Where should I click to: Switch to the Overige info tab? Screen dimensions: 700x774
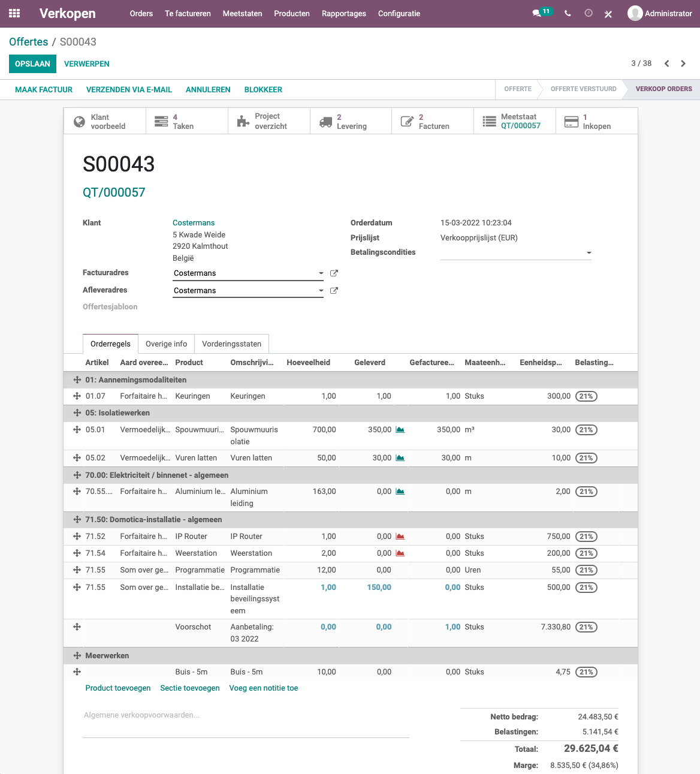166,344
